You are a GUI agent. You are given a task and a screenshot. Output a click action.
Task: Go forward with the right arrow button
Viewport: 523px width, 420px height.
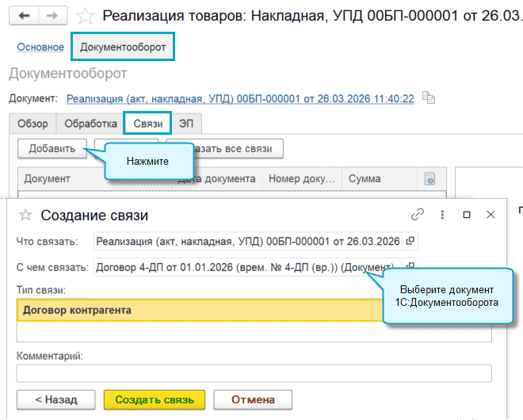click(x=53, y=15)
